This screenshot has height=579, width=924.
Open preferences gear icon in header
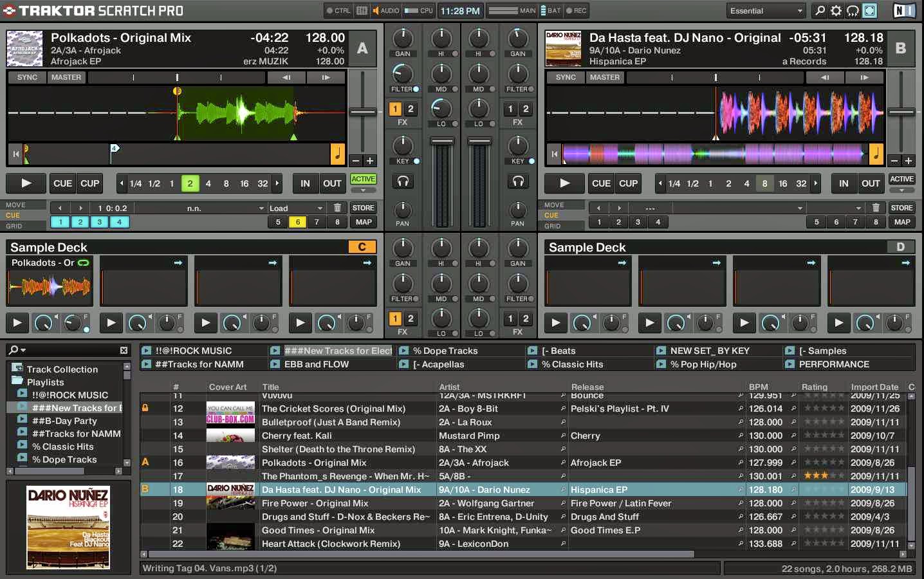836,10
